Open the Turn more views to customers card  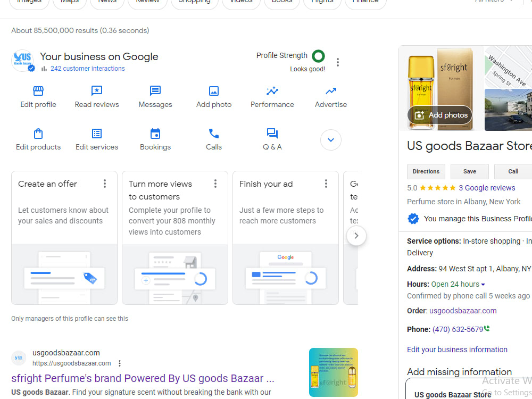coord(175,238)
